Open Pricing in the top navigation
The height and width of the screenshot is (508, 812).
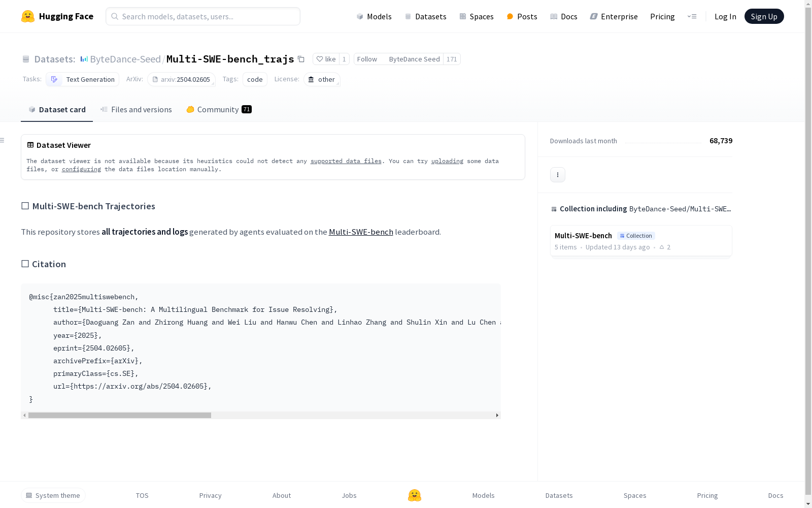point(662,16)
